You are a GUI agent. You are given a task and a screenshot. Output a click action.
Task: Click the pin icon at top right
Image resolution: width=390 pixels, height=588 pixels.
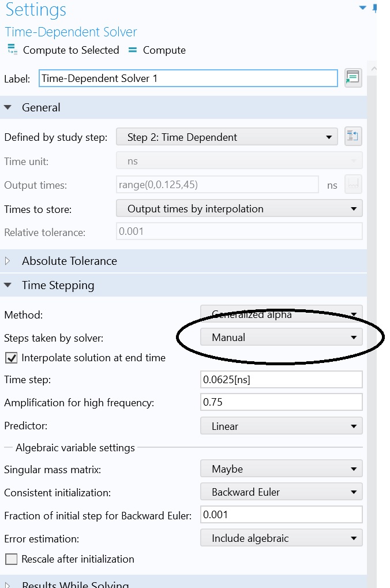click(x=374, y=8)
